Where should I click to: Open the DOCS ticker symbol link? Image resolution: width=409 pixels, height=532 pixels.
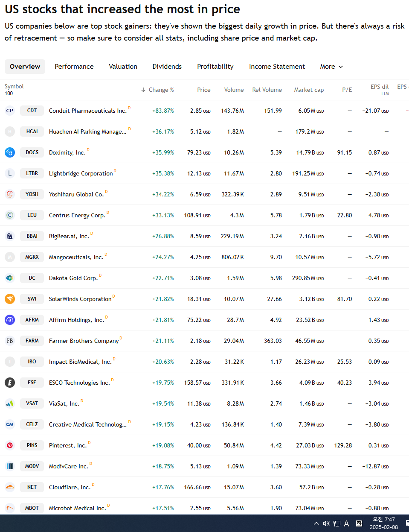[32, 152]
